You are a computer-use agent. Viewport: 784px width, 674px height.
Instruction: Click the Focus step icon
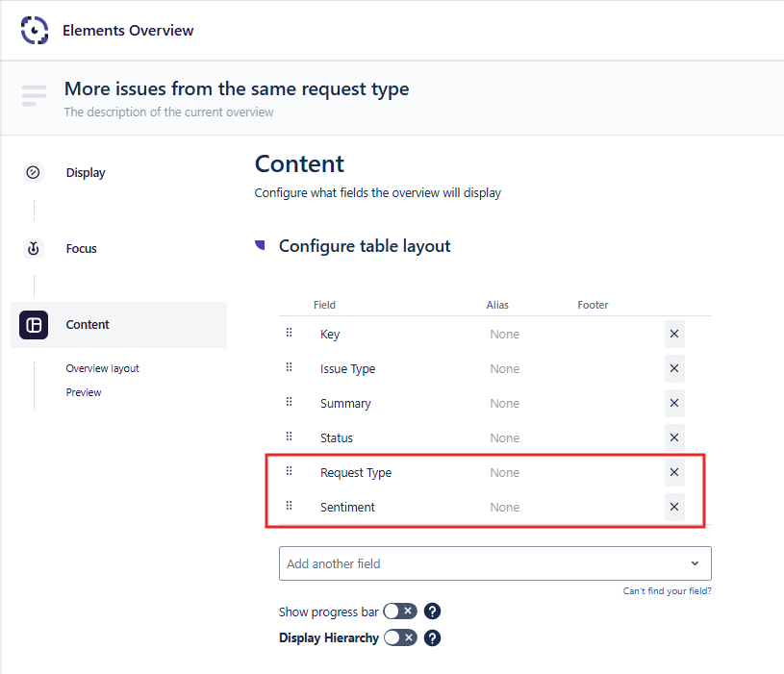tap(34, 249)
